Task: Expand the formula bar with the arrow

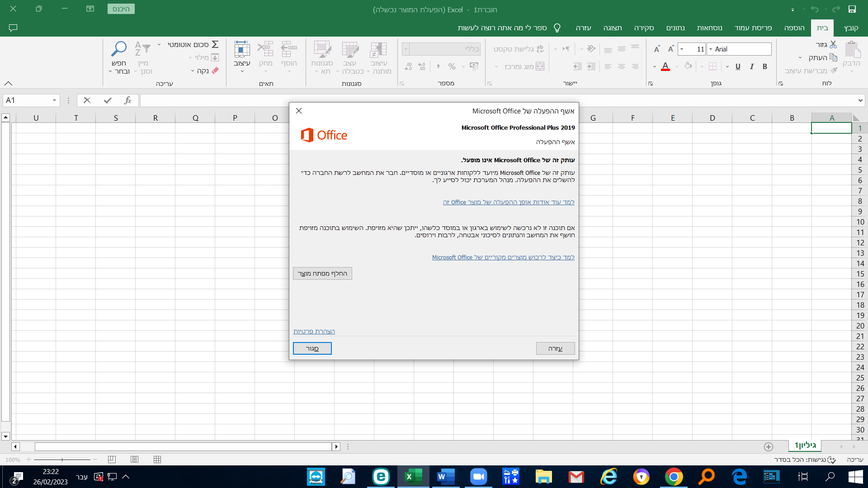Action: pos(860,100)
